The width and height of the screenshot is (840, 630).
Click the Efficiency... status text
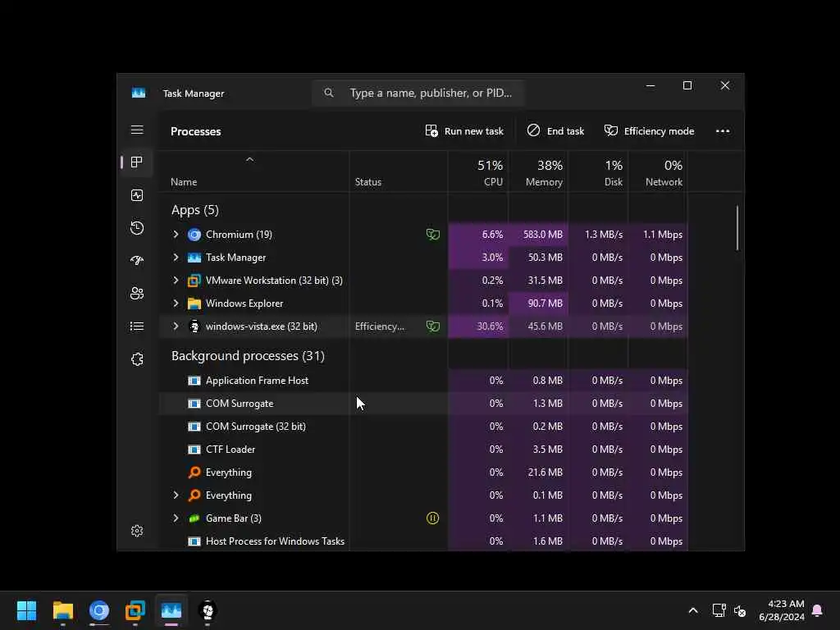(x=379, y=326)
